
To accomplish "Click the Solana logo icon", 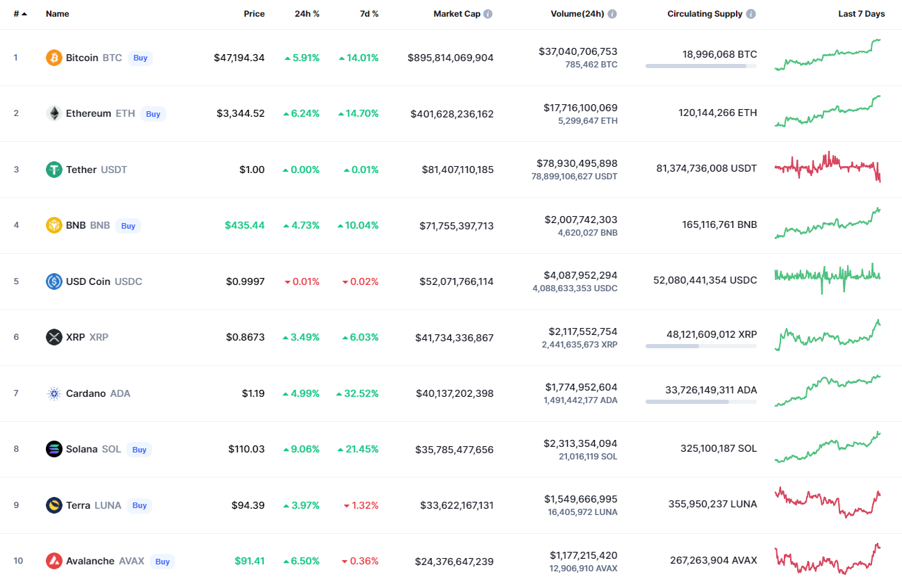I will (54, 449).
